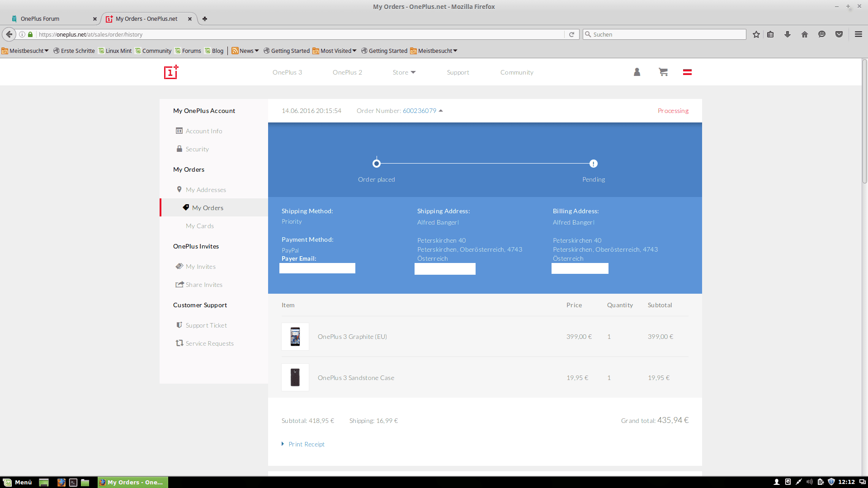Click My Orders taskbar window button
The width and height of the screenshot is (868, 488).
pyautogui.click(x=133, y=482)
